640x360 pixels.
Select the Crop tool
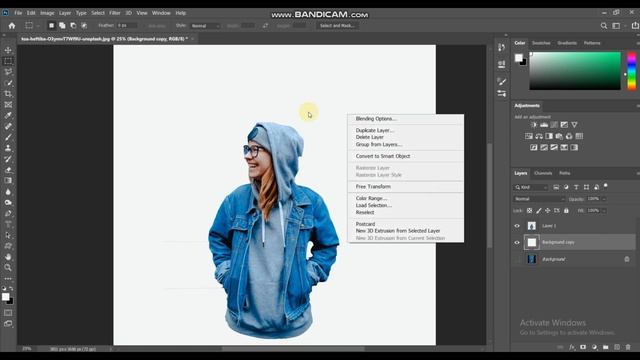pyautogui.click(x=8, y=94)
